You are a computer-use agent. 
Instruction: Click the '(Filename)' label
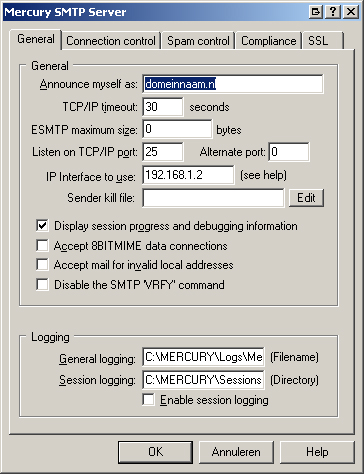coord(294,357)
